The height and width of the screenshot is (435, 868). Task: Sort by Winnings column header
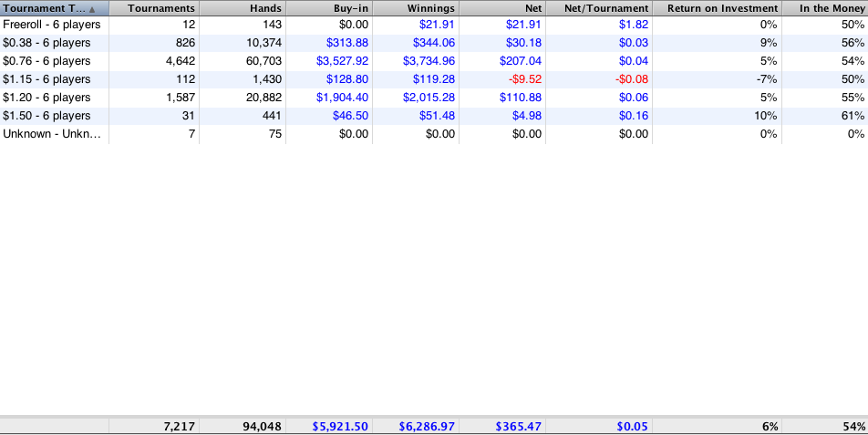tap(416, 8)
